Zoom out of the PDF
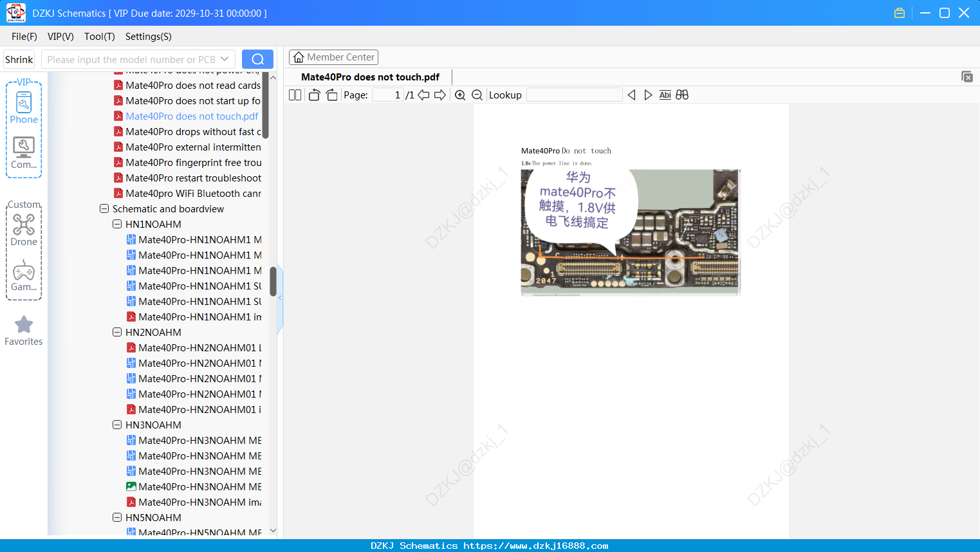The image size is (980, 552). pyautogui.click(x=477, y=95)
